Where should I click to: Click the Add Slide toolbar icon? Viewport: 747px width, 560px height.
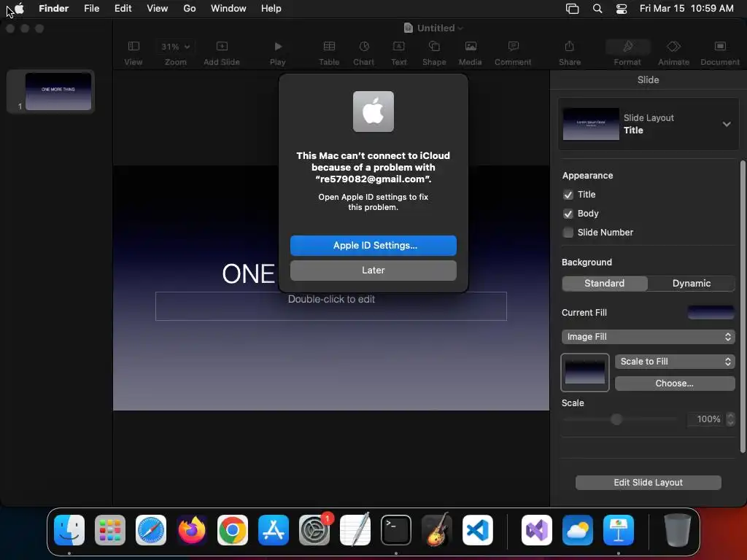pos(222,52)
